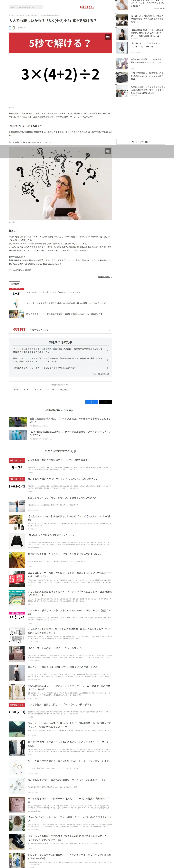Select the #スマホ keyword tag
The width and height of the screenshot is (174, 868).
(38, 390)
